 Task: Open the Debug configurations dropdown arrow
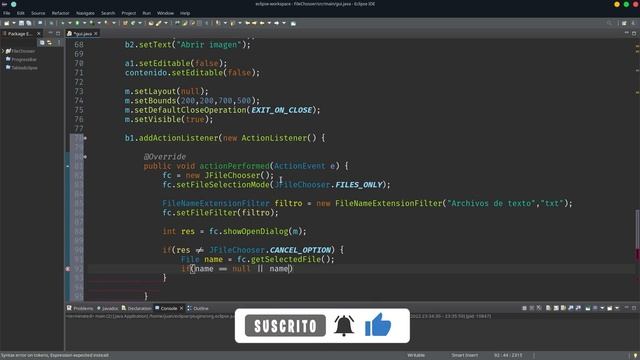pos(70,23)
